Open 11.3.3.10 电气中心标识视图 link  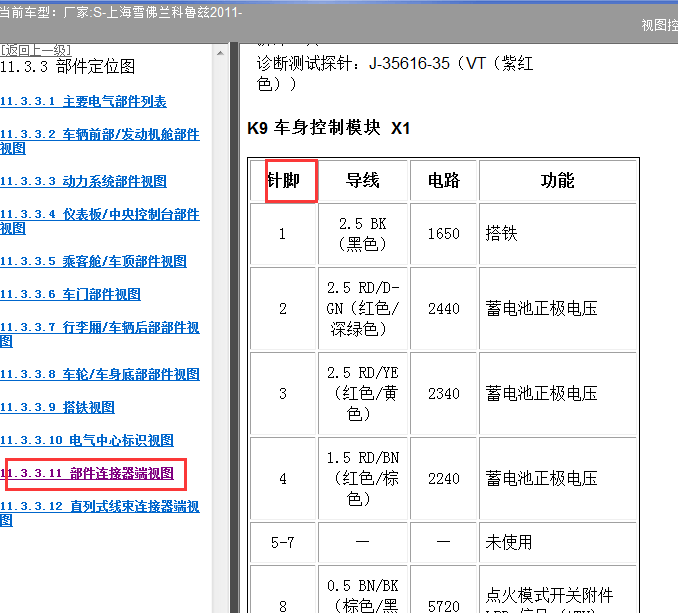87,441
